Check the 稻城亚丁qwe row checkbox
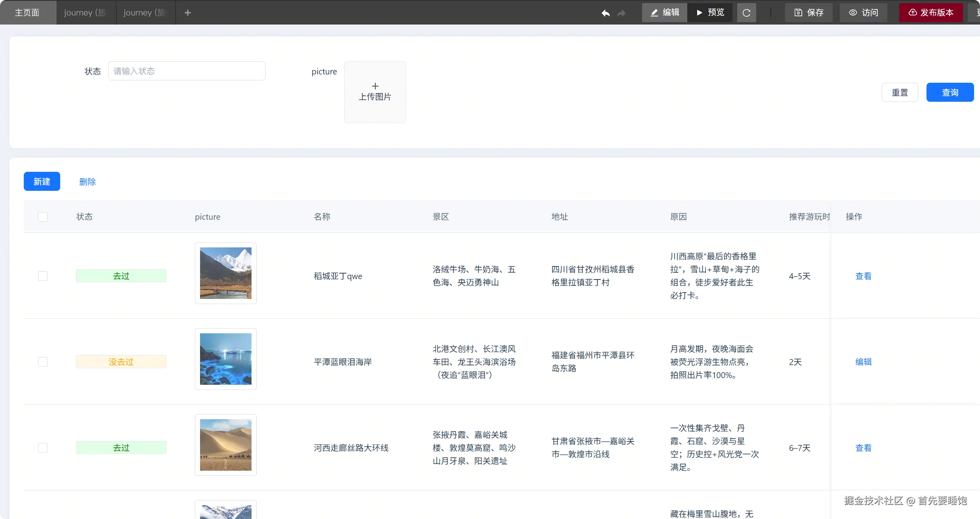Viewport: 980px width, 519px height. coord(43,276)
